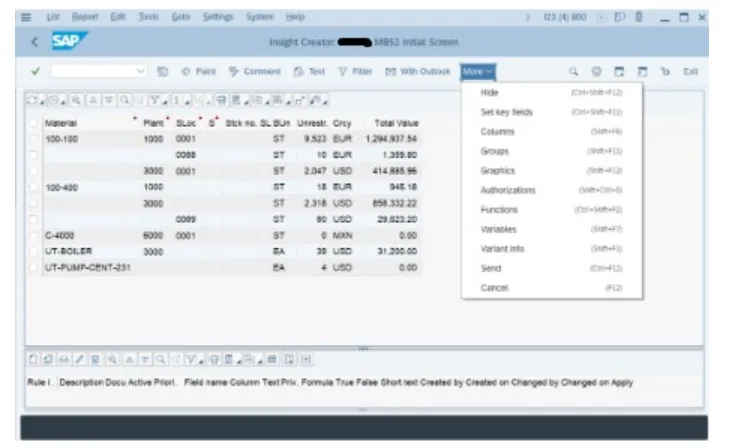
Task: Select the row checkbox for UT-PUMP-CENT-231
Action: [x=33, y=268]
